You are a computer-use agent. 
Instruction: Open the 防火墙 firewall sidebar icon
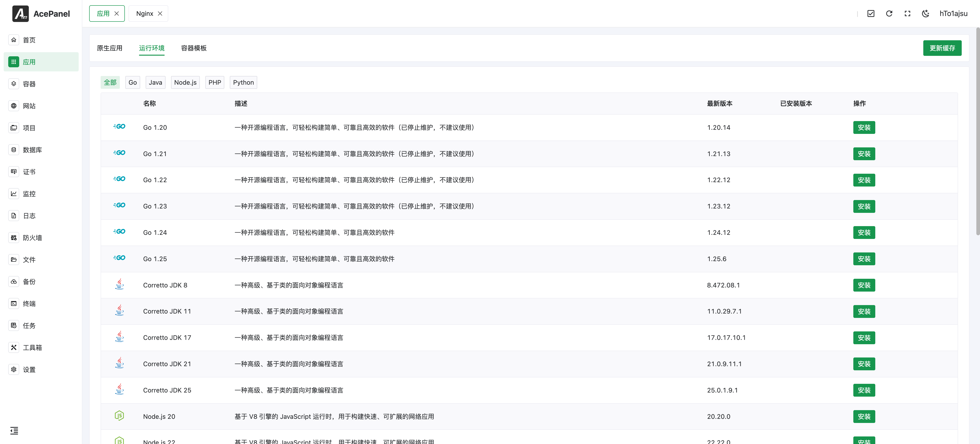coord(14,238)
